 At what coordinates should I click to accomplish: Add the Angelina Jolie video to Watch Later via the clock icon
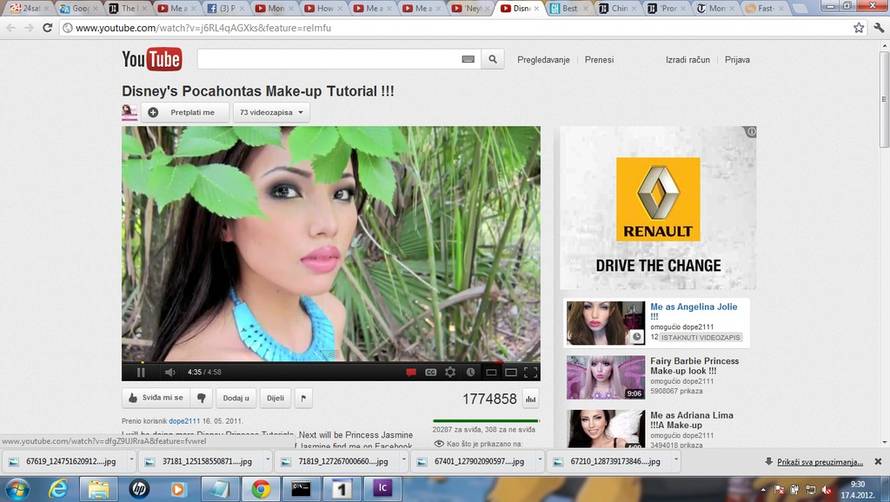[637, 337]
